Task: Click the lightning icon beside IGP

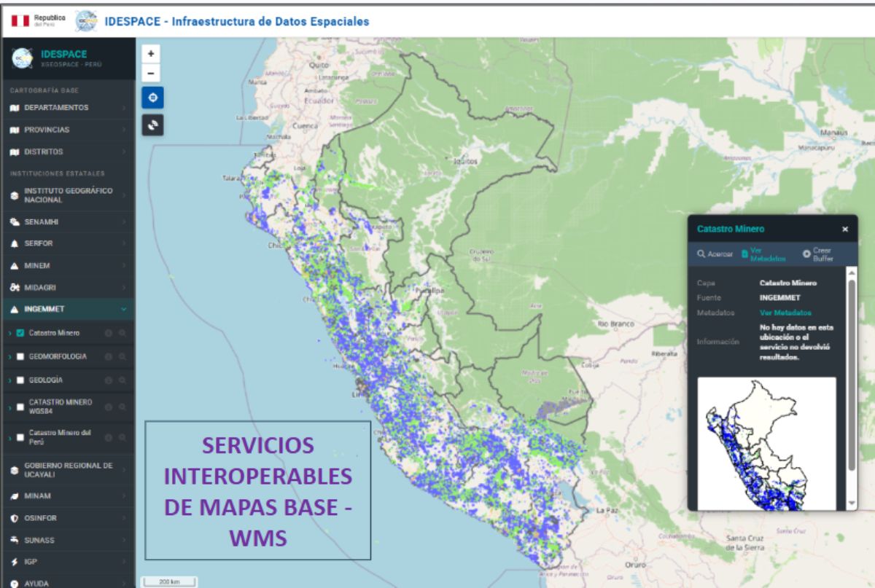Action: [15, 562]
